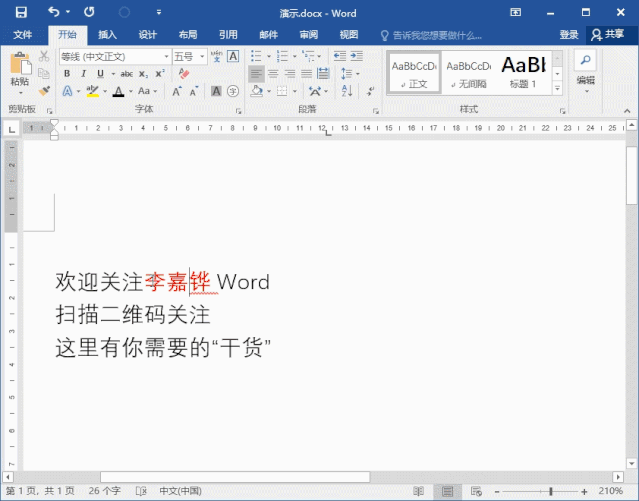Decrease font size with the shrink A icon

[194, 91]
